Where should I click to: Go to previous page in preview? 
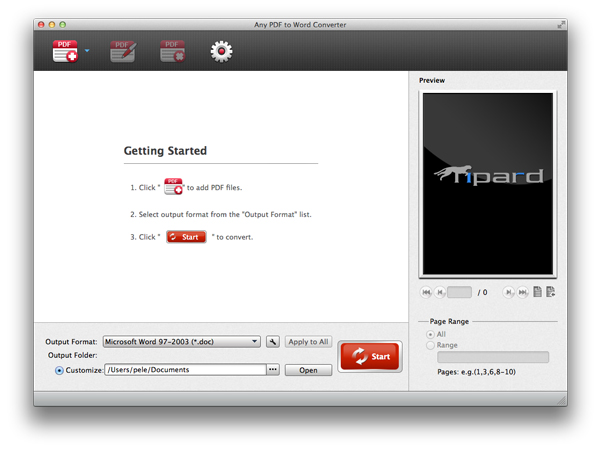tap(440, 292)
